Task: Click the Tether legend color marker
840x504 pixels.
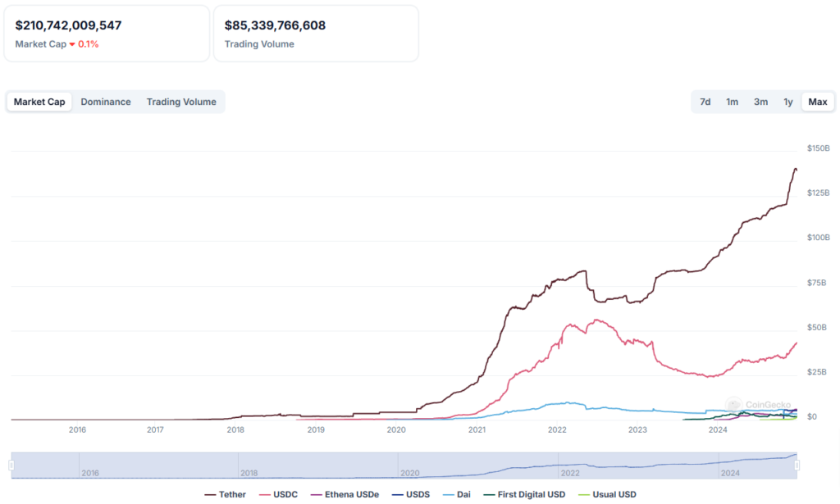Action: pyautogui.click(x=209, y=494)
